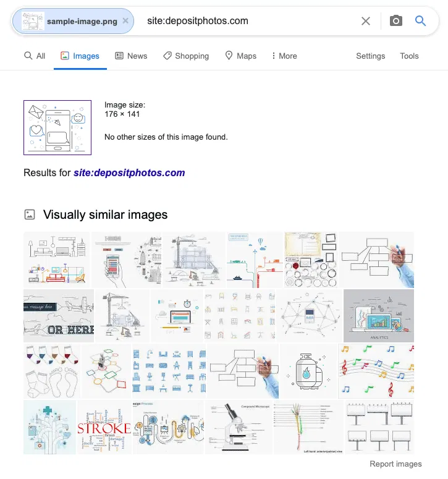Clear the search box with X icon
This screenshot has height=479, width=448.
[x=366, y=21]
